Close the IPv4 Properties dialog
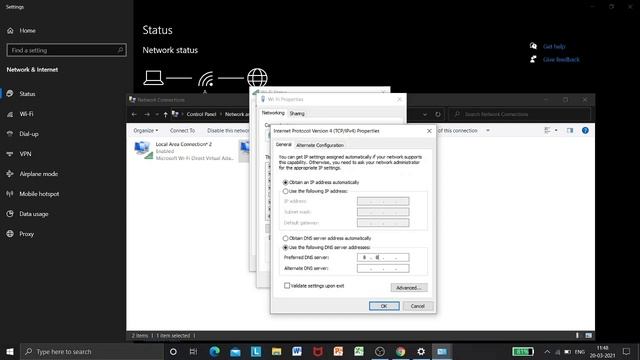The image size is (640, 360). pyautogui.click(x=429, y=131)
